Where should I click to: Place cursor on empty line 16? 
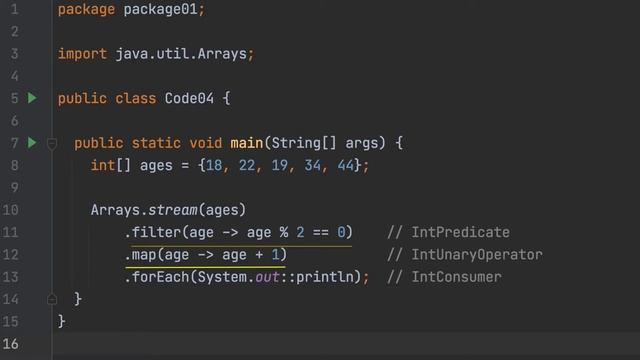[x=346, y=344]
